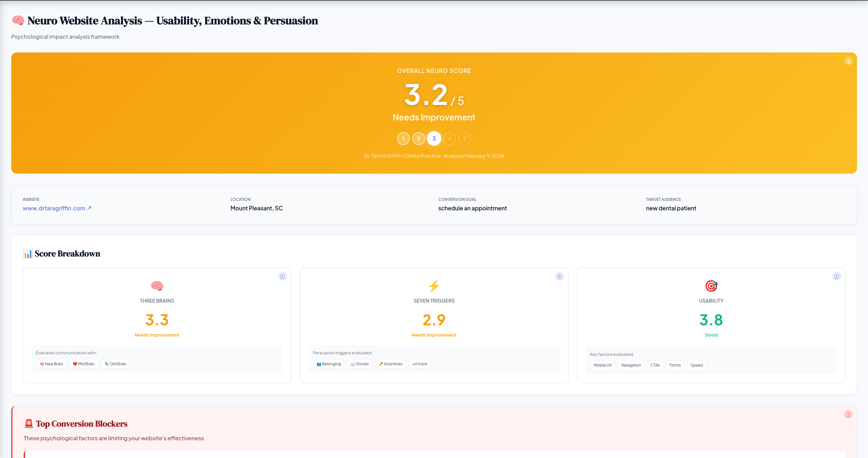Select score step circle 4

pyautogui.click(x=450, y=138)
